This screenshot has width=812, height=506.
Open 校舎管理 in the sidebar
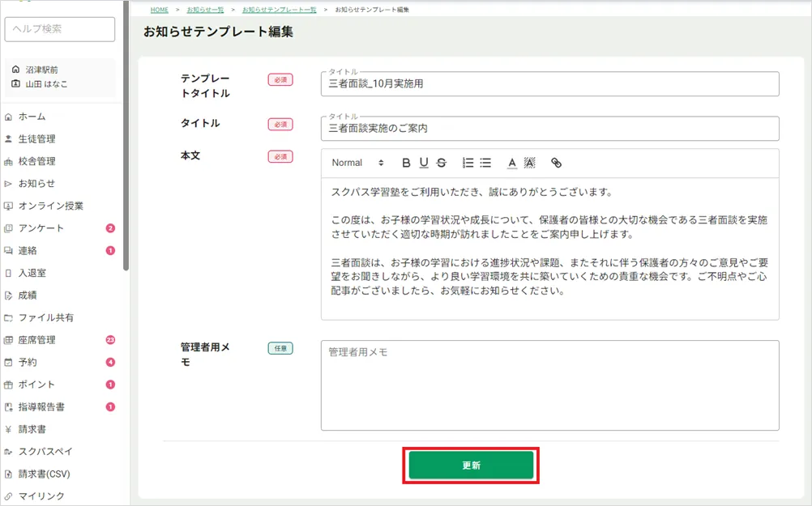36,161
